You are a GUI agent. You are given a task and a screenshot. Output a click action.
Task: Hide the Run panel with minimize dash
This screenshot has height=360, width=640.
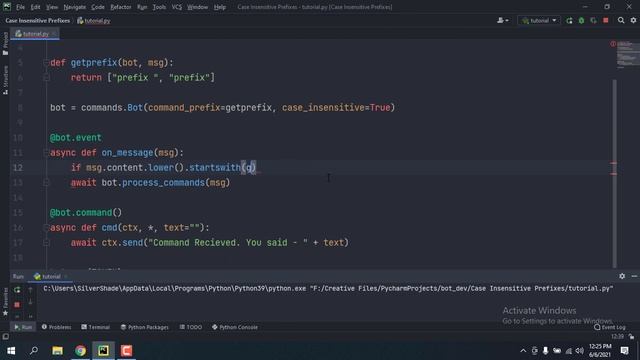click(634, 276)
